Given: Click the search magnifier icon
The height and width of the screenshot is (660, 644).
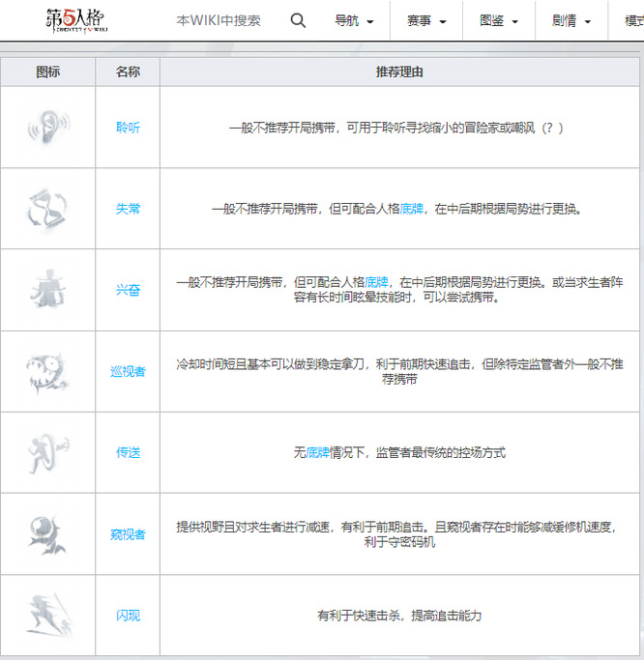Looking at the screenshot, I should pos(298,20).
